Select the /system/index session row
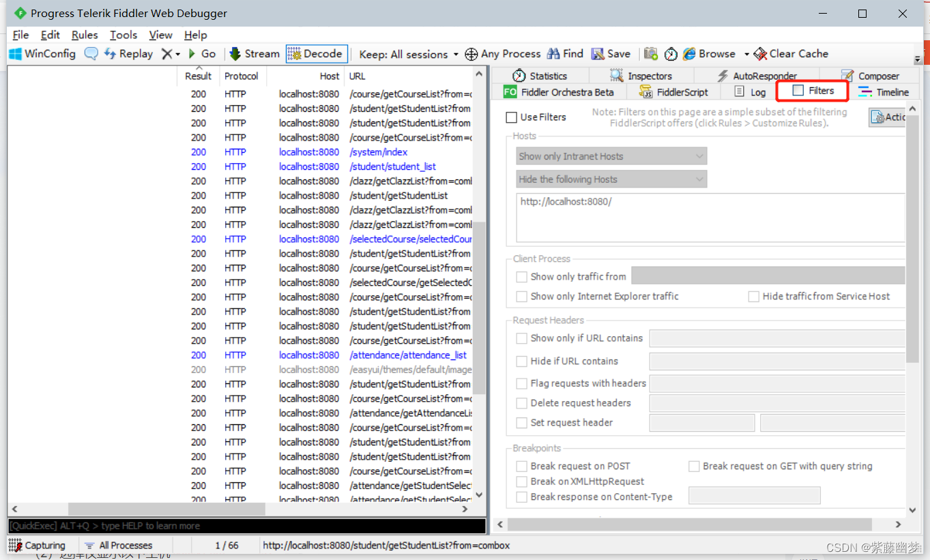The width and height of the screenshot is (930, 560). tap(240, 152)
